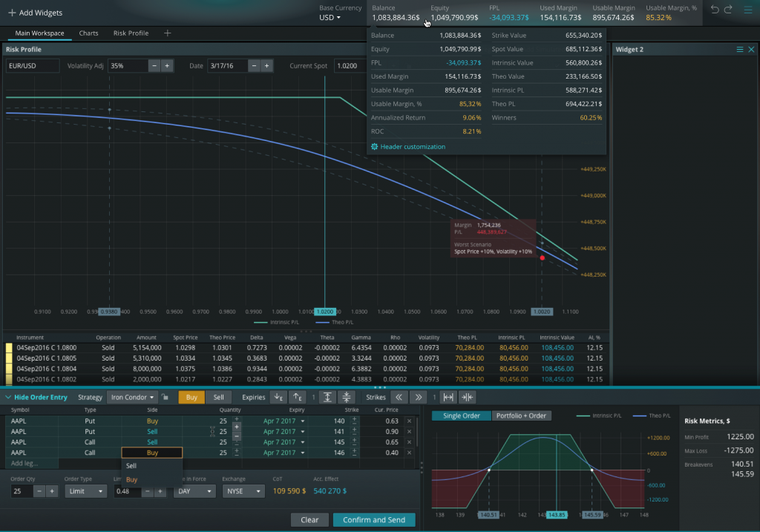
Task: Increase Volatility Adj with the plus stepper
Action: [x=166, y=65]
